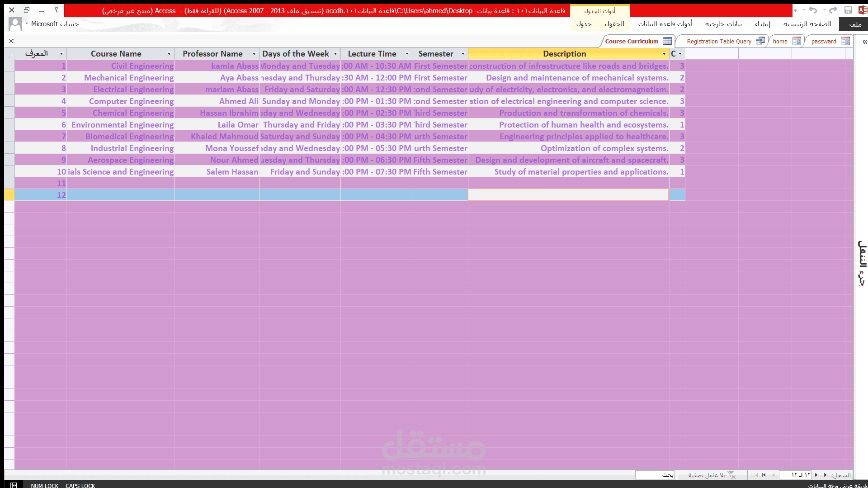Open the C column dropdown arrow
This screenshot has width=868, height=488.
click(680, 54)
